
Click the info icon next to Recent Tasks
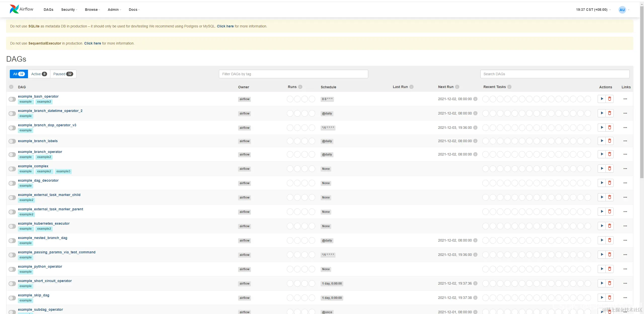509,87
